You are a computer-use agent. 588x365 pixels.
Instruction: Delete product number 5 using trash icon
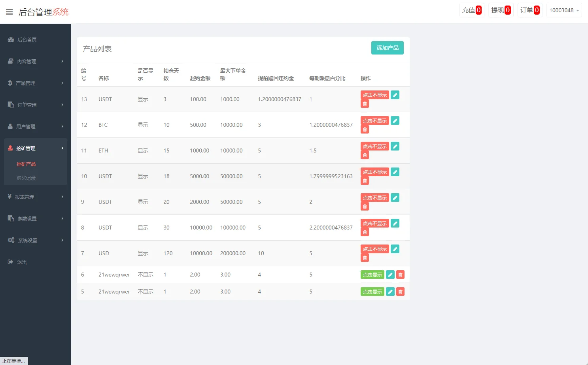pyautogui.click(x=400, y=292)
